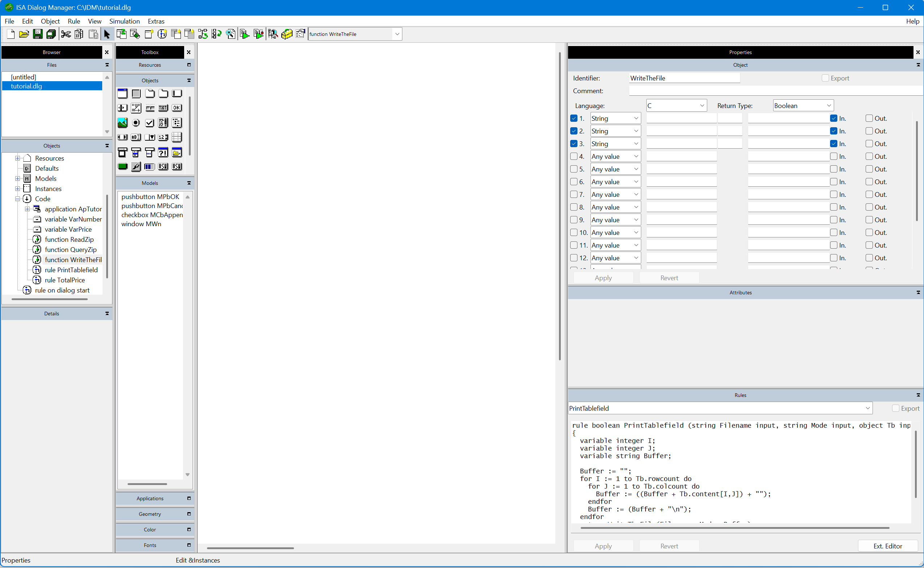Click the scissors cut icon in toolbar

pyautogui.click(x=66, y=34)
